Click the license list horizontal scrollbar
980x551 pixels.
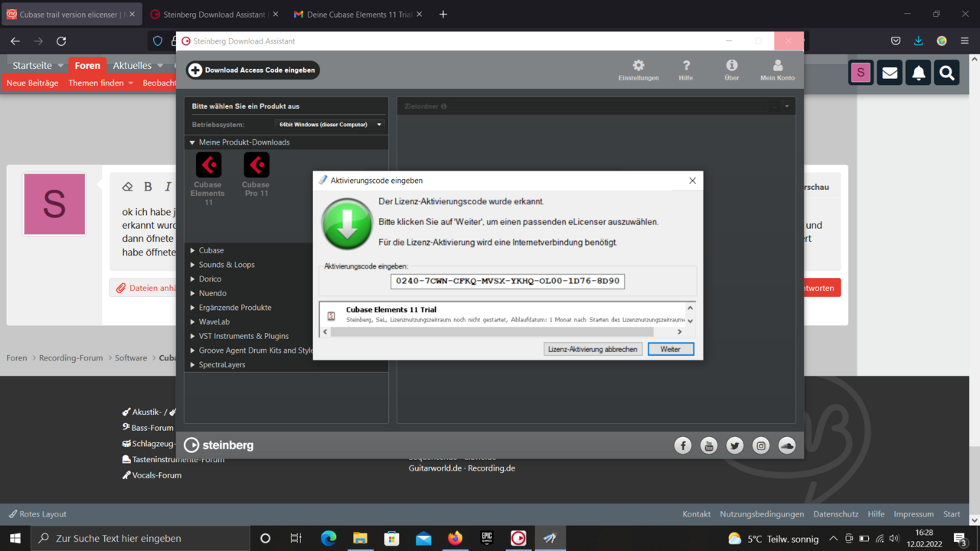pos(492,331)
